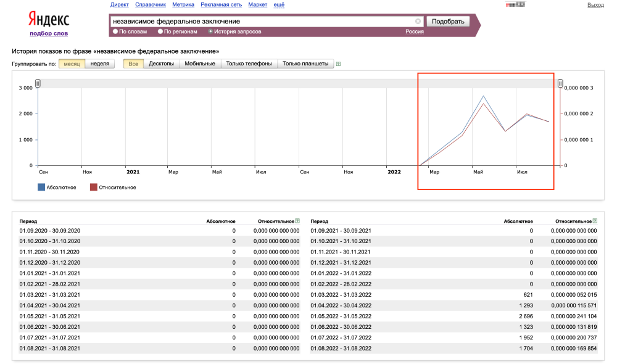Click the Период header in left table
Viewport: 617px width, 364px height.
pyautogui.click(x=28, y=221)
